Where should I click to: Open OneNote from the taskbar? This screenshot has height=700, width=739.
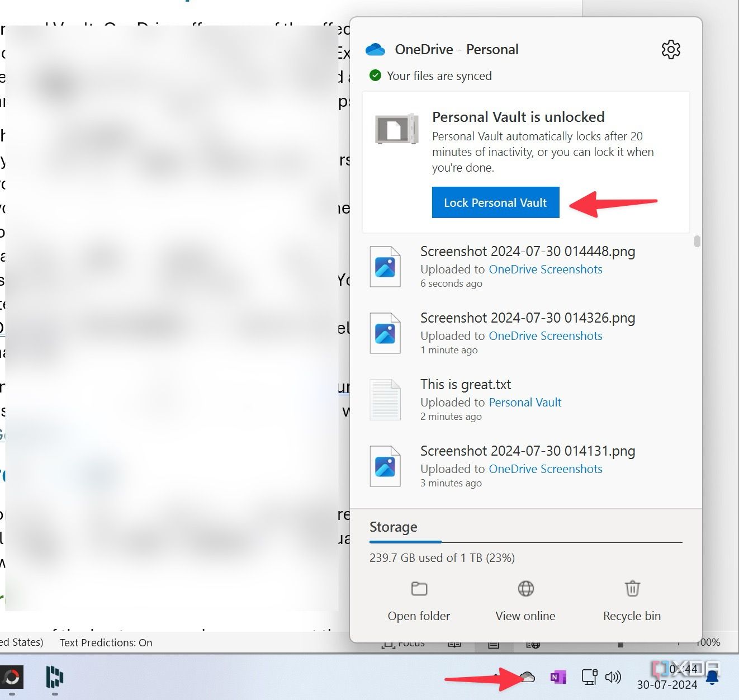557,677
